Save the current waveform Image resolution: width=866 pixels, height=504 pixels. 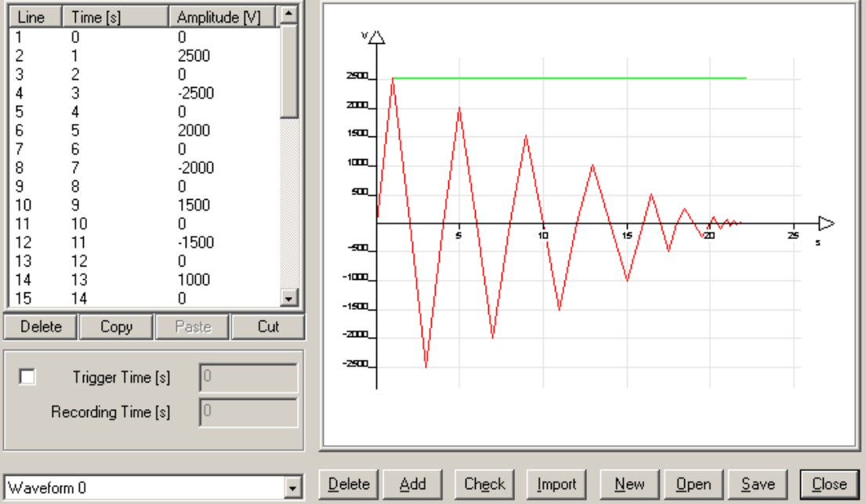758,484
